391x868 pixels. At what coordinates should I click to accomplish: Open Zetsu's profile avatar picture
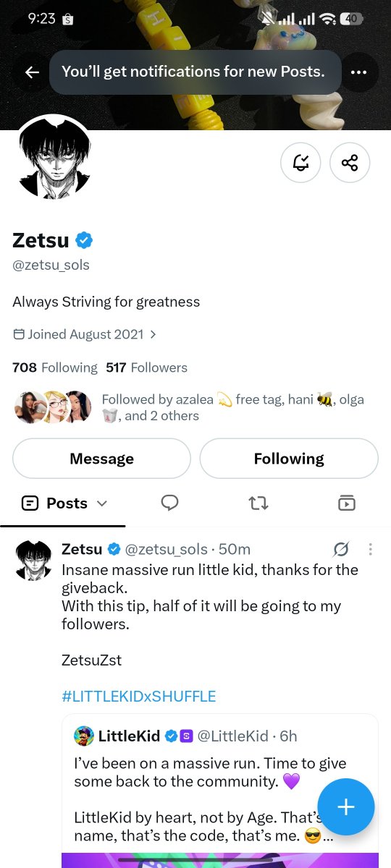tap(54, 158)
